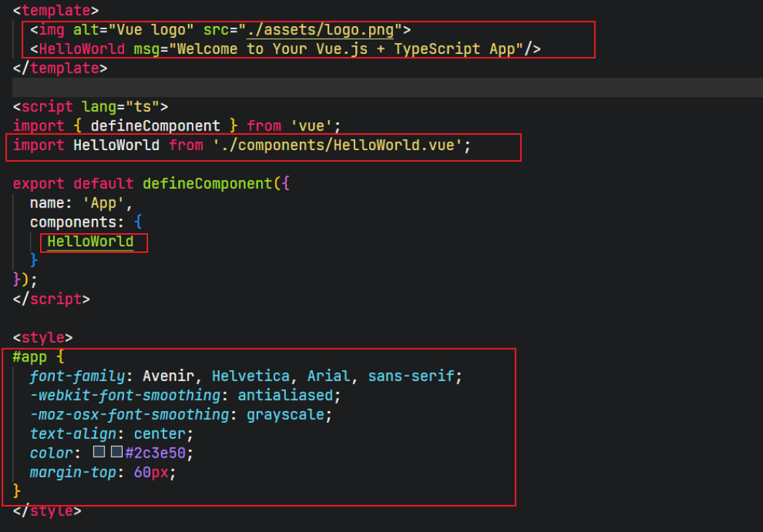The image size is (763, 532).
Task: Click the font-family property
Action: tap(77, 376)
